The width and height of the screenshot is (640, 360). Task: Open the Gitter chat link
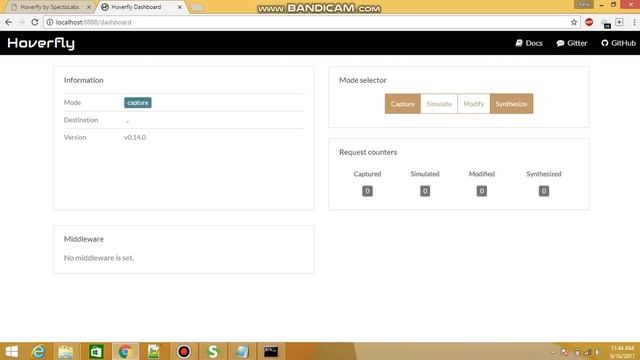572,43
